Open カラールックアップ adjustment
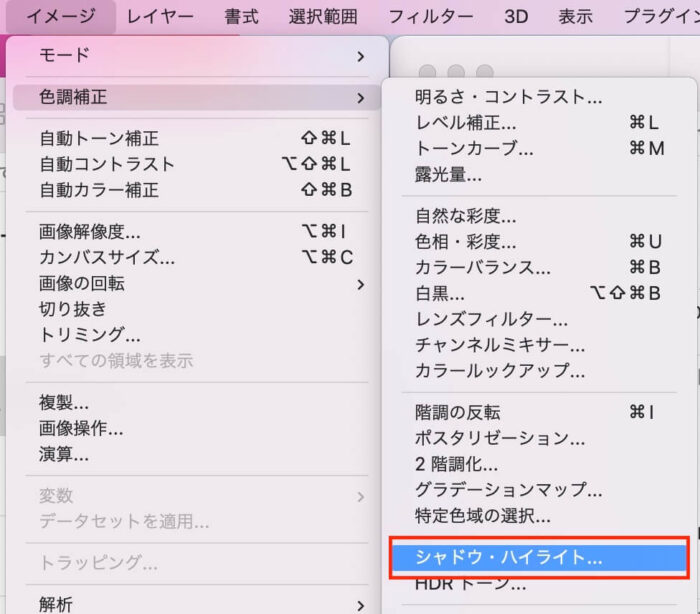The image size is (700, 614). (539, 371)
